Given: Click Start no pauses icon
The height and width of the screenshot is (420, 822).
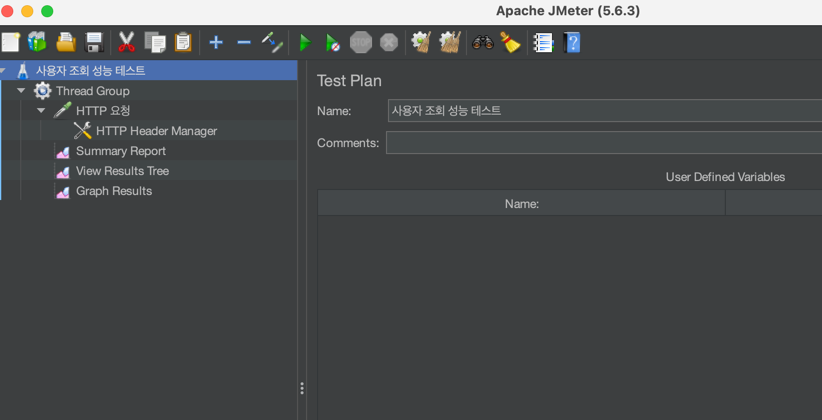Looking at the screenshot, I should pos(332,43).
